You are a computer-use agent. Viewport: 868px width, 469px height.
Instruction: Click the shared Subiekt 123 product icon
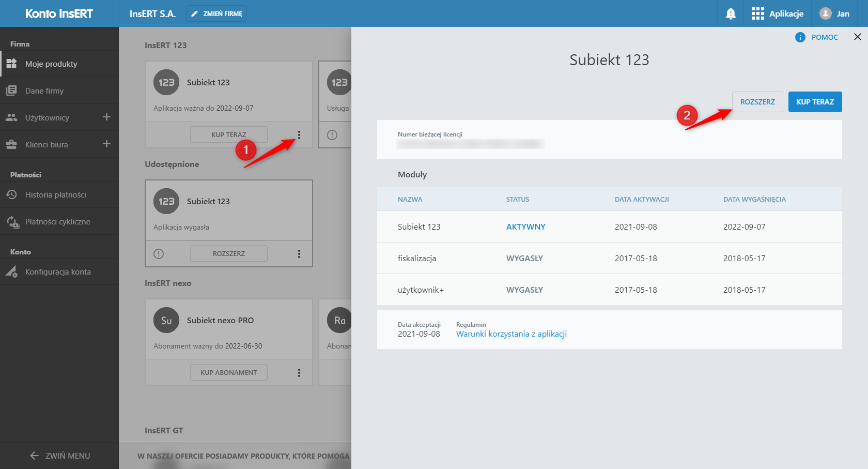(x=166, y=201)
